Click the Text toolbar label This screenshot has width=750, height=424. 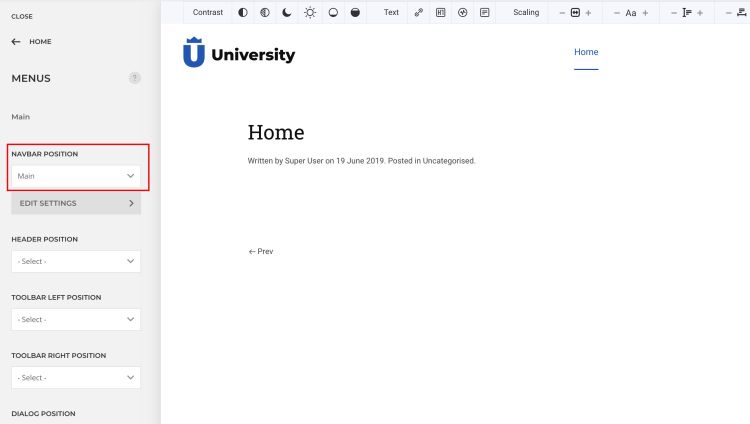(x=391, y=12)
